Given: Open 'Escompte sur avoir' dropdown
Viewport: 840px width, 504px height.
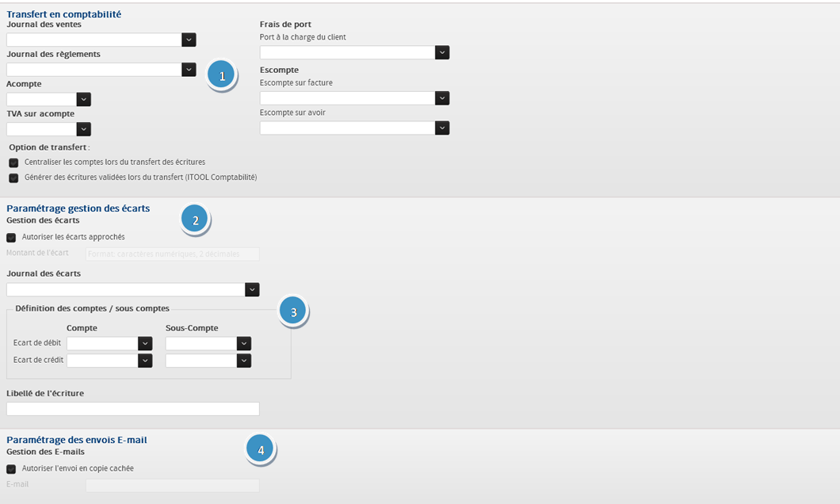Looking at the screenshot, I should click(442, 128).
